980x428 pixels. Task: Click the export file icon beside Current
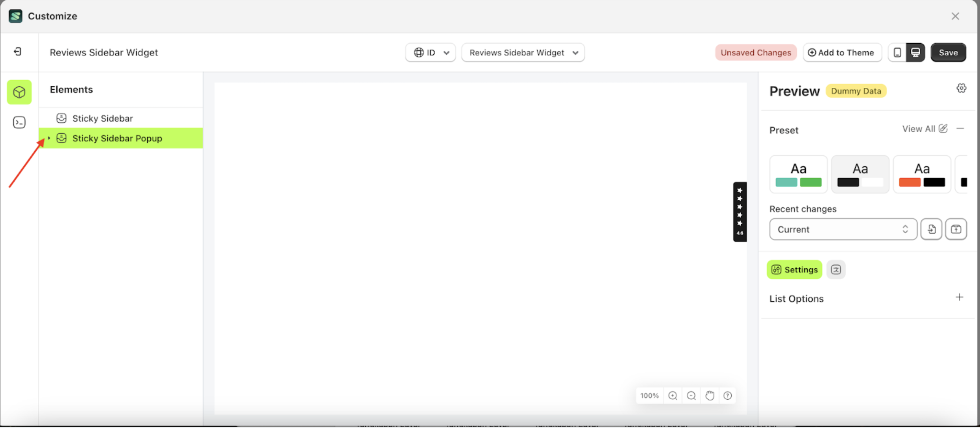(931, 229)
